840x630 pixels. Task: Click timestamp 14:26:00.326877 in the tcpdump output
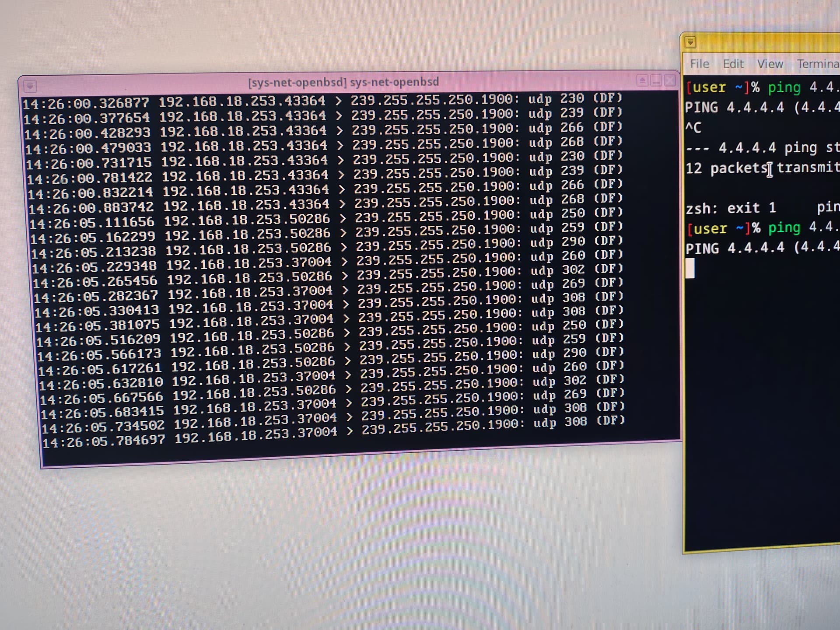click(x=86, y=103)
